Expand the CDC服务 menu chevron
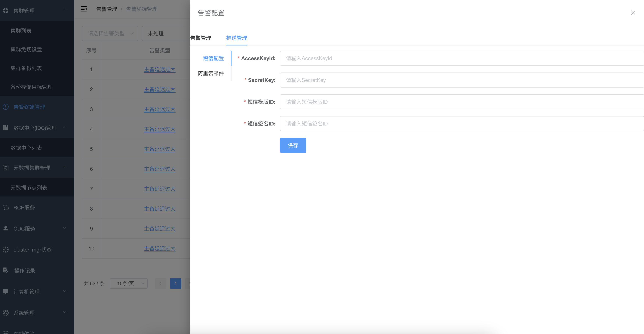This screenshot has height=334, width=644. tap(65, 228)
